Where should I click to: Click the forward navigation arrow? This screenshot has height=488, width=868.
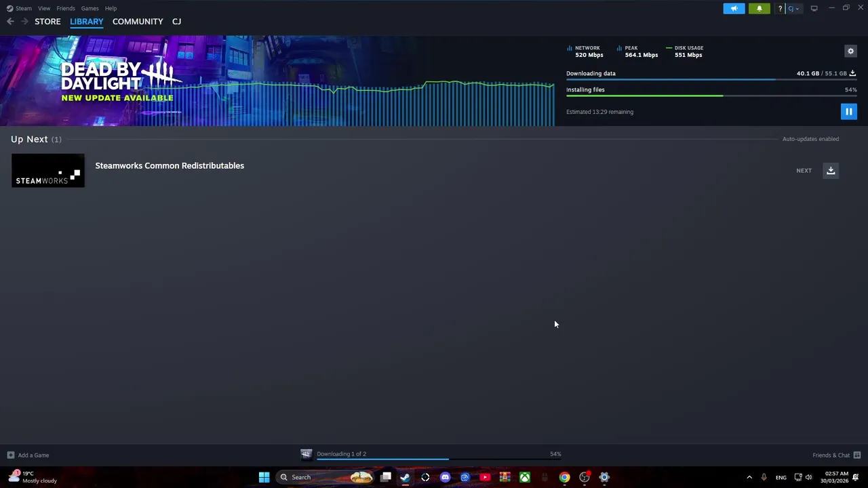(24, 22)
